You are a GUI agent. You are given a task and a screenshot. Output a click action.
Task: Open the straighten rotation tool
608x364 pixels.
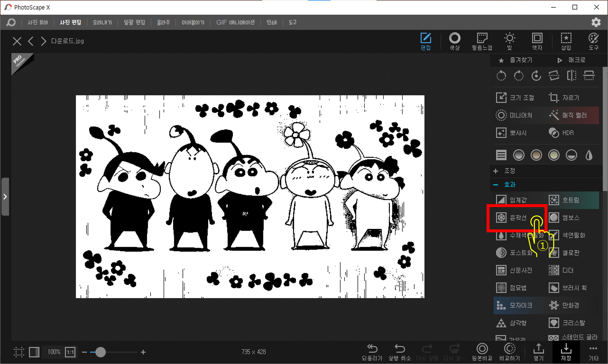554,76
